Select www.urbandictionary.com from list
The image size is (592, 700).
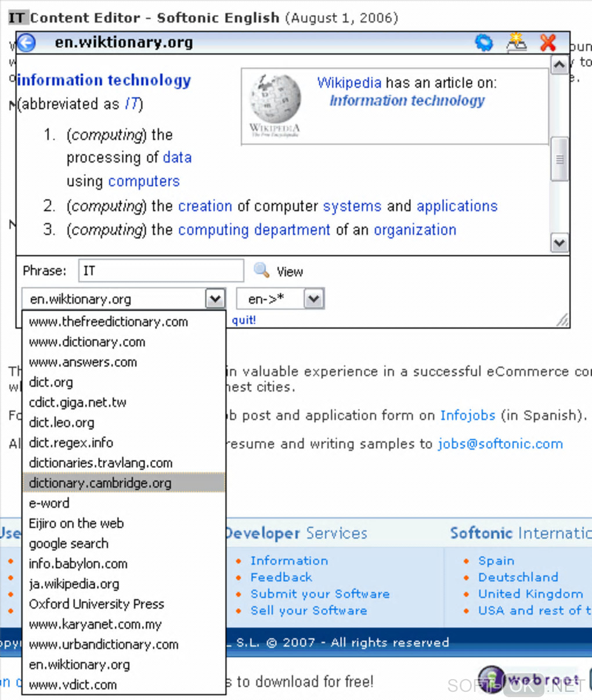pyautogui.click(x=124, y=644)
